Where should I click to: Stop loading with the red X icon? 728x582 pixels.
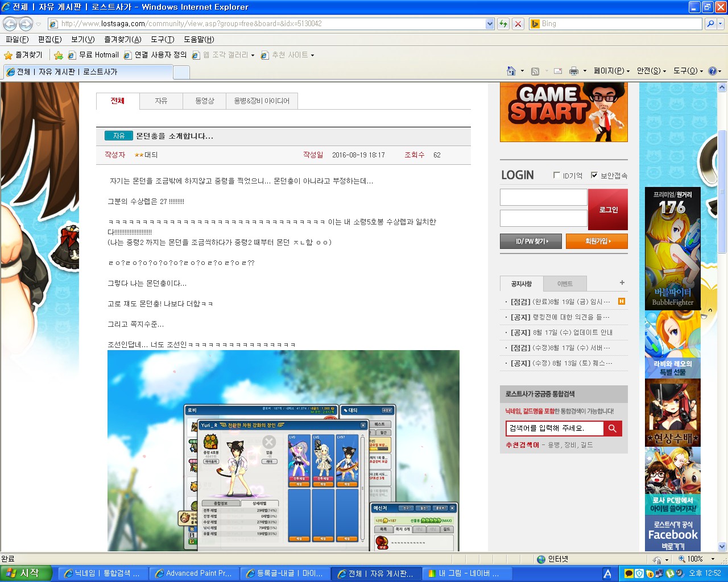[518, 24]
